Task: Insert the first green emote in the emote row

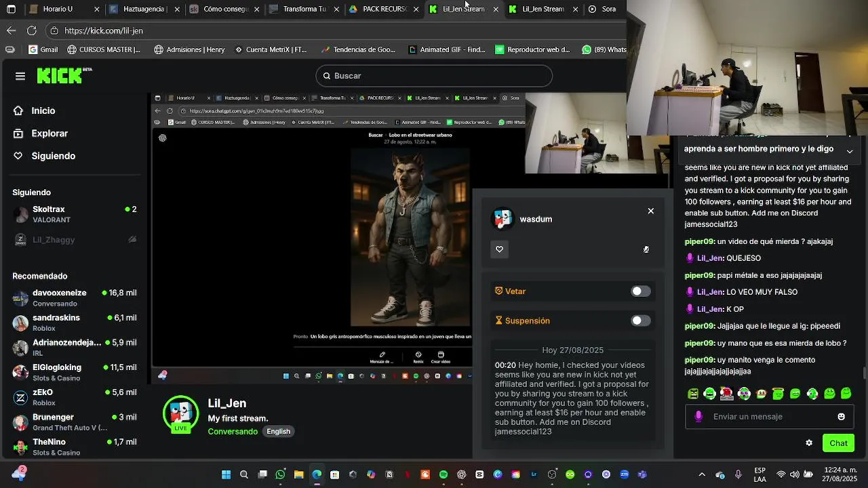Action: 692,393
